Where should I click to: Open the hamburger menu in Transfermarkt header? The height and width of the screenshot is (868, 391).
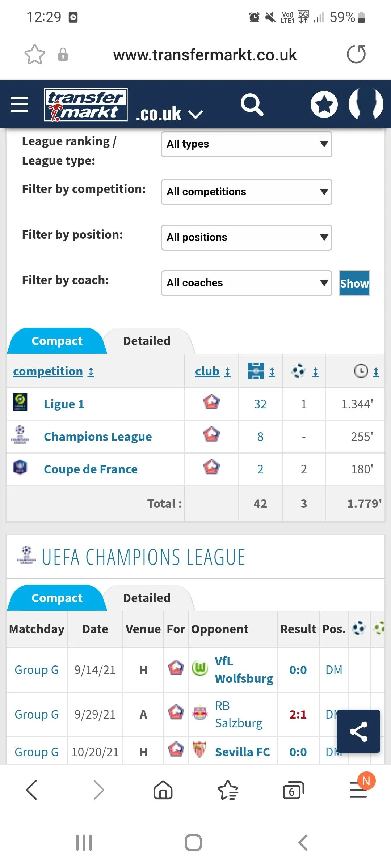tap(20, 105)
